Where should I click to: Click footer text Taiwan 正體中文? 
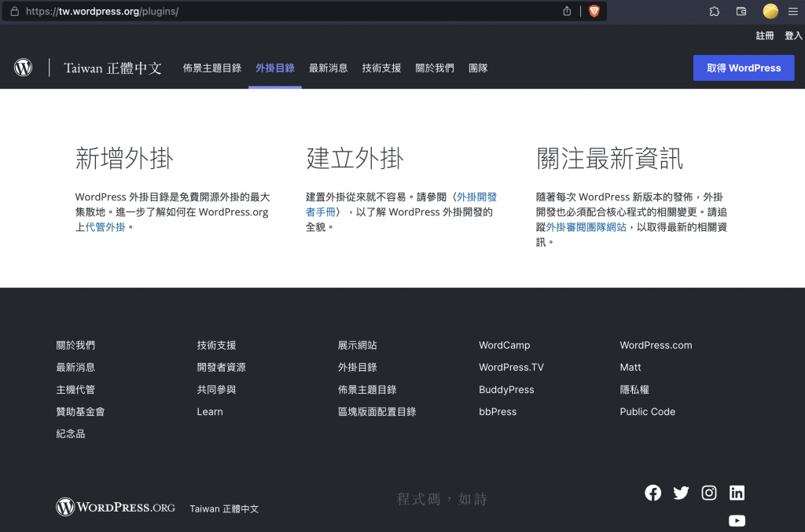coord(224,508)
